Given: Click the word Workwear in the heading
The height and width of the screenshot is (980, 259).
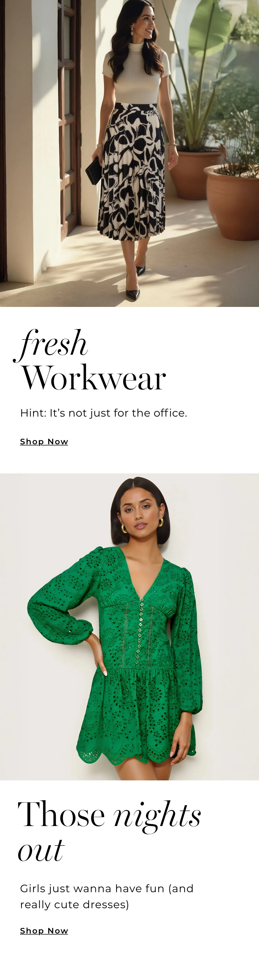Looking at the screenshot, I should (x=94, y=378).
